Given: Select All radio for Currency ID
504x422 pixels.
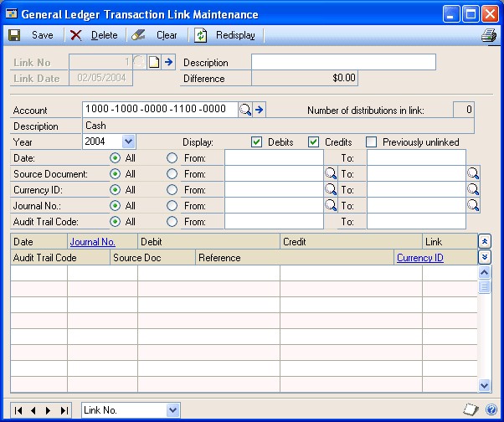Looking at the screenshot, I should (115, 189).
